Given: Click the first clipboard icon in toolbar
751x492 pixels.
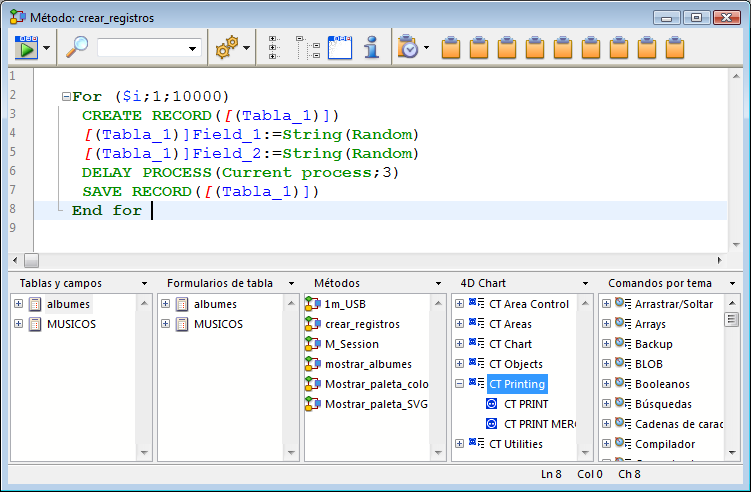Looking at the screenshot, I should point(451,47).
